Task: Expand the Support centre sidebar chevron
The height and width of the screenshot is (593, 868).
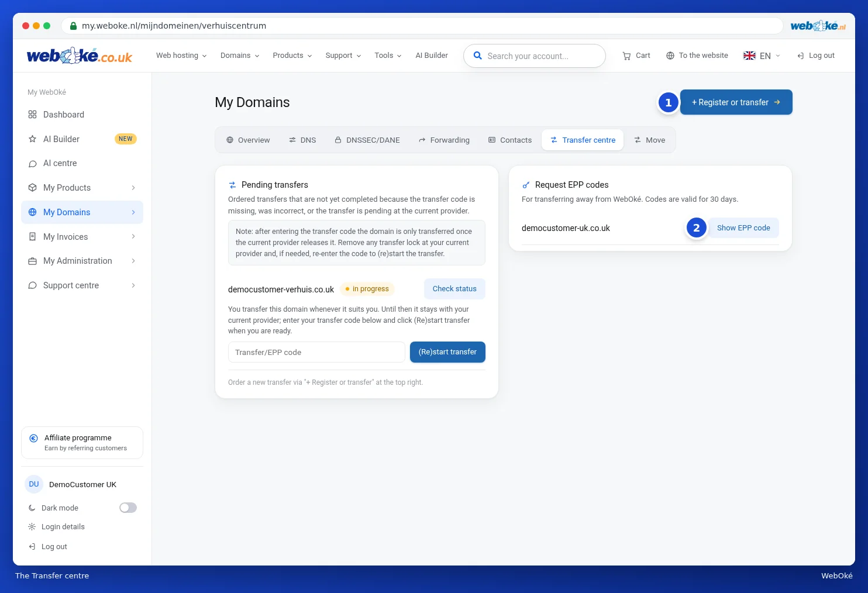Action: click(133, 285)
